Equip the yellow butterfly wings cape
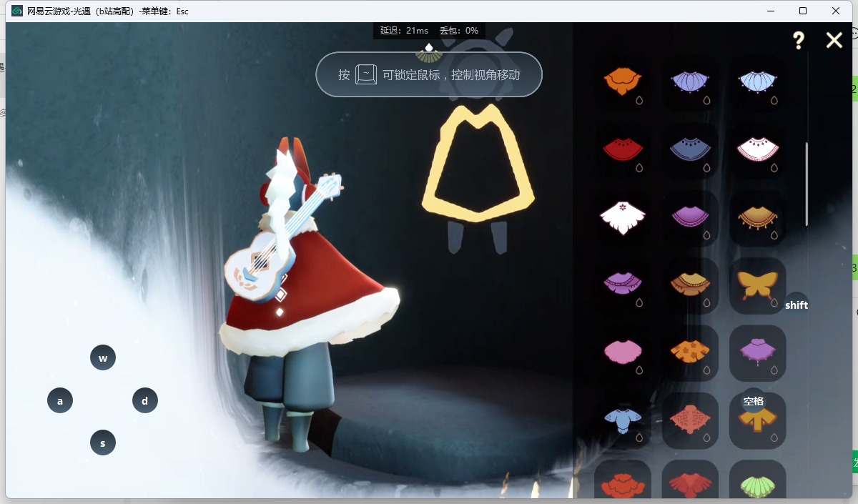 coord(757,285)
